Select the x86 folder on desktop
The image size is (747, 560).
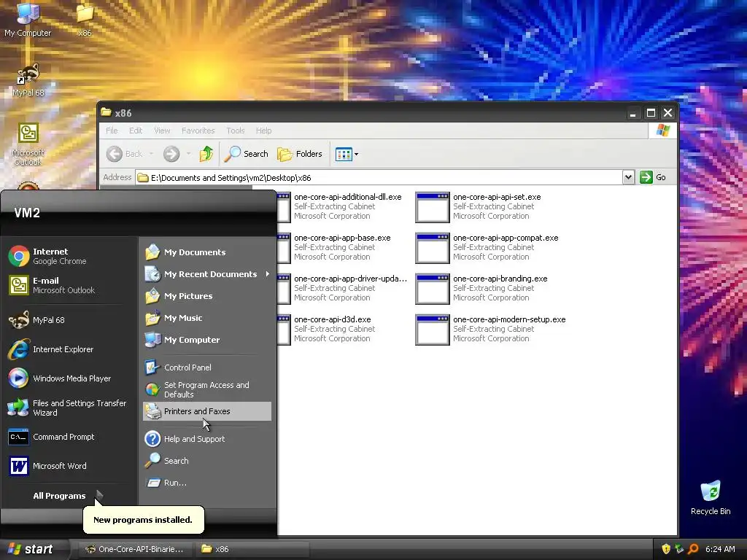(x=85, y=20)
